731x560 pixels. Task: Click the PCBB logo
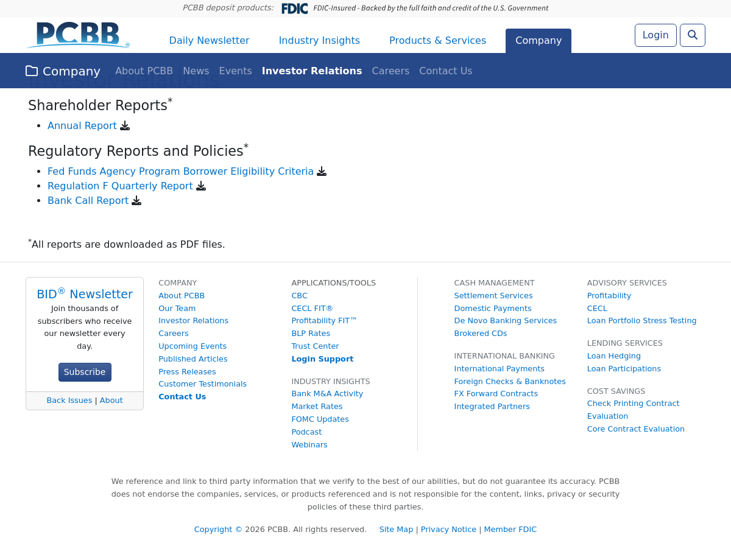tap(78, 35)
